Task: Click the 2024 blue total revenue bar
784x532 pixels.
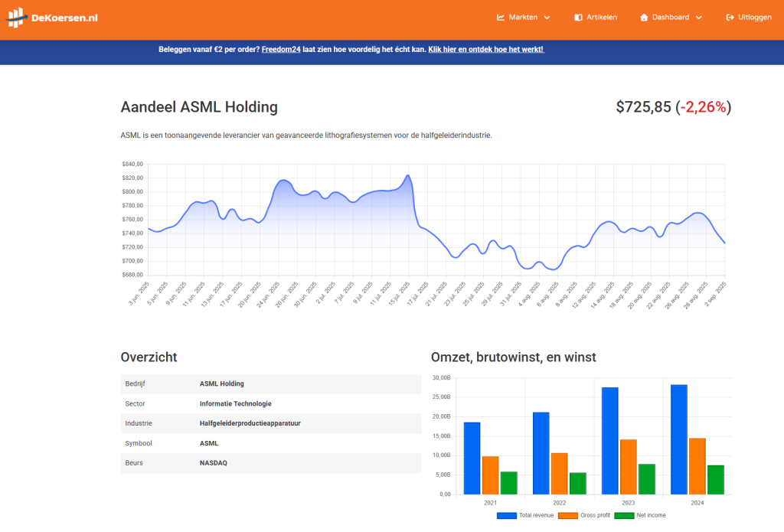Action: tap(678, 439)
